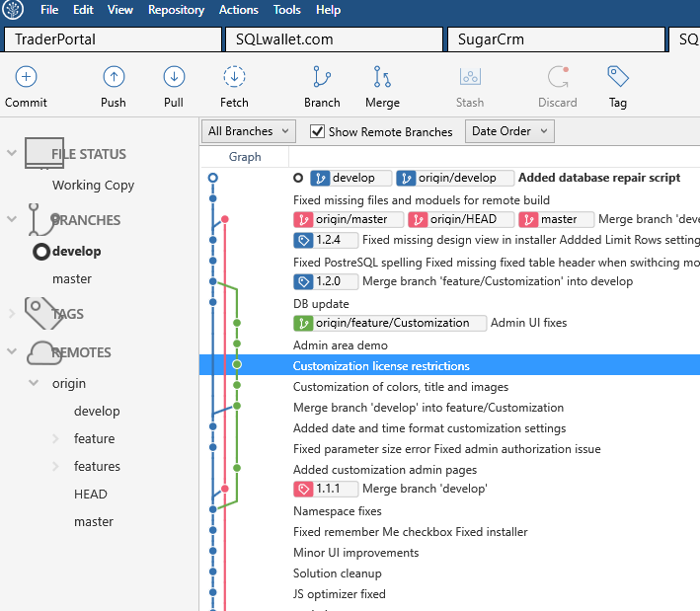Click the master branch label in commit row
Screen dimensions: 700x611
coord(556,219)
